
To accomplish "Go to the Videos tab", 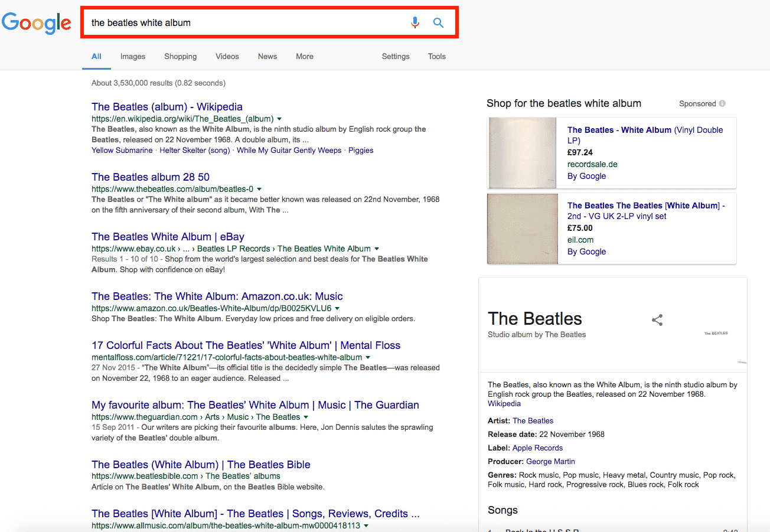I will pyautogui.click(x=227, y=57).
